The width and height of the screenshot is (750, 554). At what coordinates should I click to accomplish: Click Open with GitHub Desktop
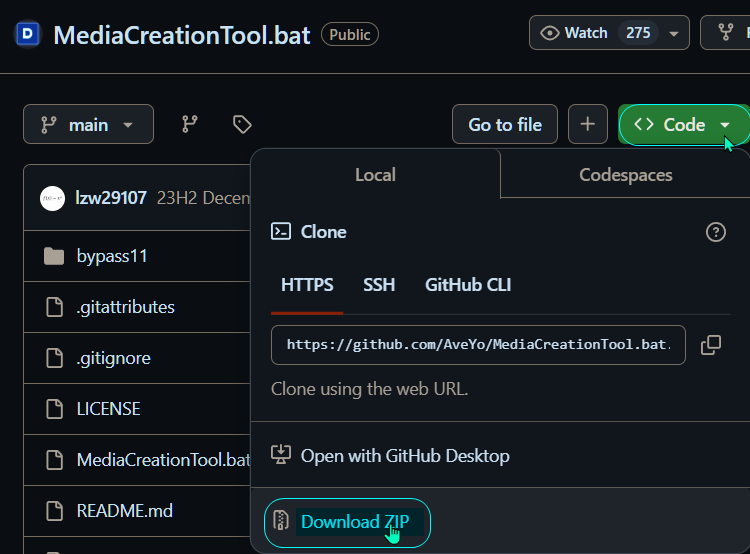[x=405, y=456]
